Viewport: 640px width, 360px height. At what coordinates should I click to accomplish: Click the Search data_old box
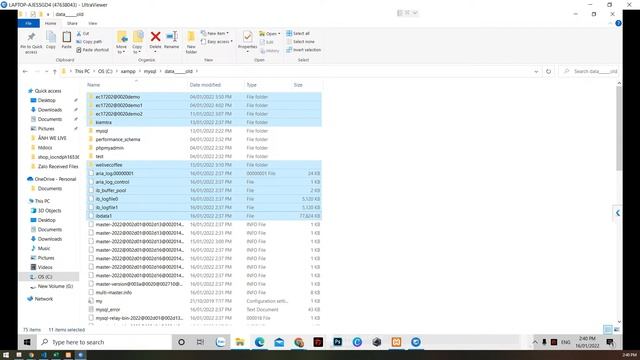[589, 71]
